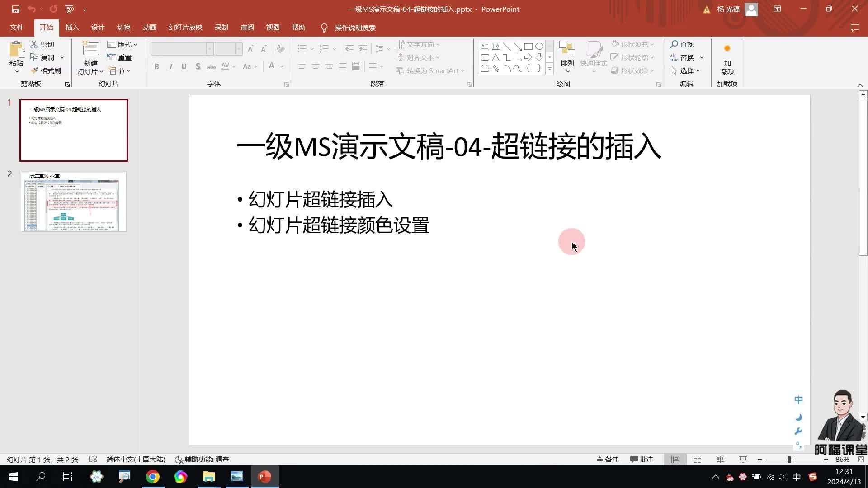
Task: Click fit slide to window icon
Action: (x=861, y=459)
